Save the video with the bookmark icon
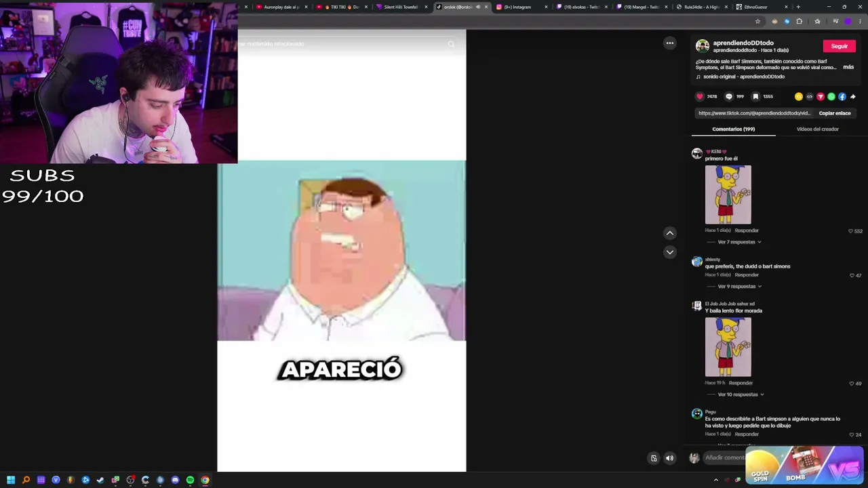Screen dimensions: 868x488 click(755, 96)
